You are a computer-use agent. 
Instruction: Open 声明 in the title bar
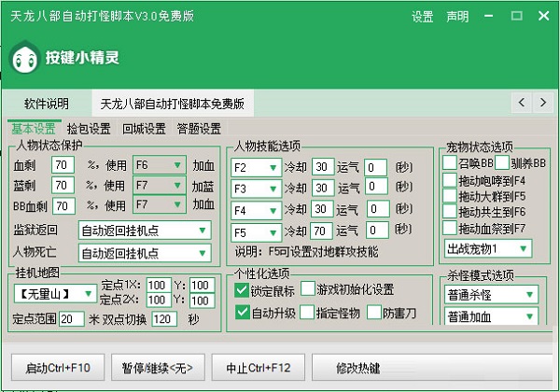click(457, 17)
